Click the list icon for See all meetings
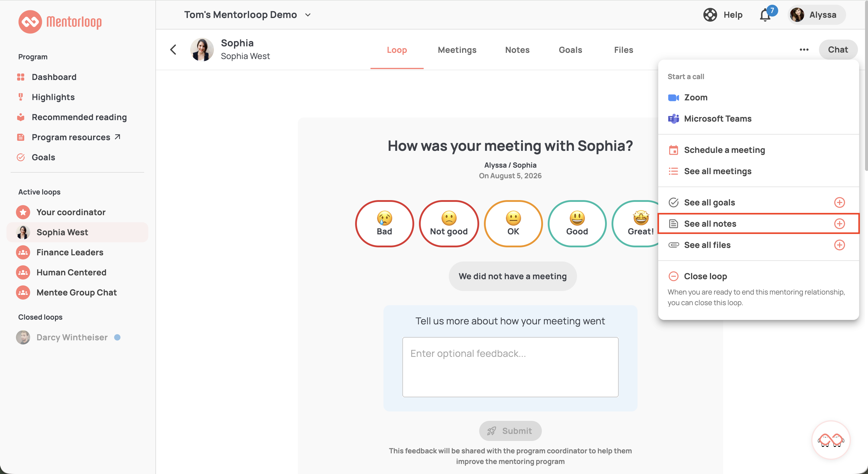868x474 pixels. [673, 171]
